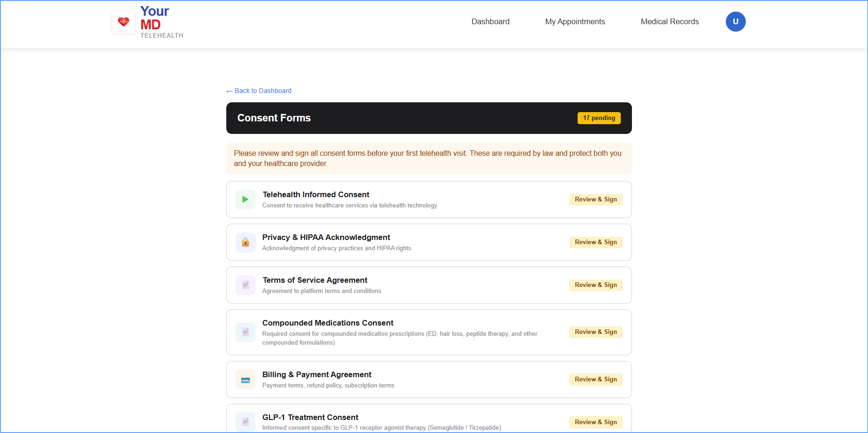
Task: Review & Sign Privacy & HIPAA Acknowledgment
Action: pyautogui.click(x=596, y=242)
